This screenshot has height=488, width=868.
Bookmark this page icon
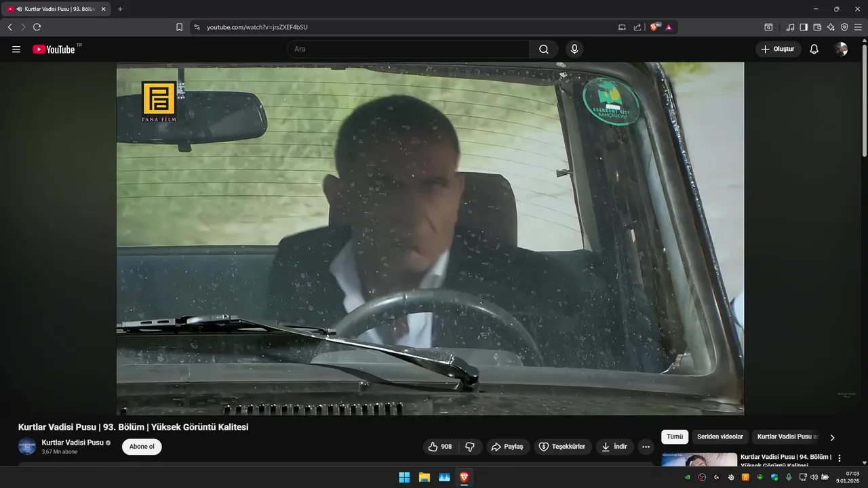coord(179,27)
